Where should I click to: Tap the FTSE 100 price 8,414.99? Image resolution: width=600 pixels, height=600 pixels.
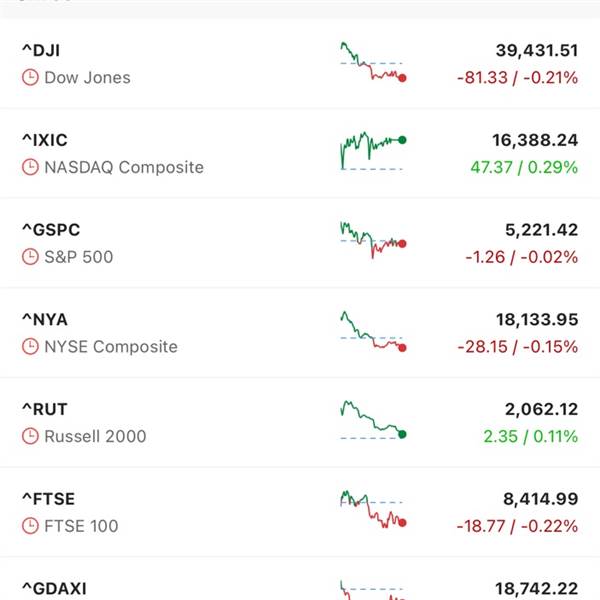click(540, 499)
